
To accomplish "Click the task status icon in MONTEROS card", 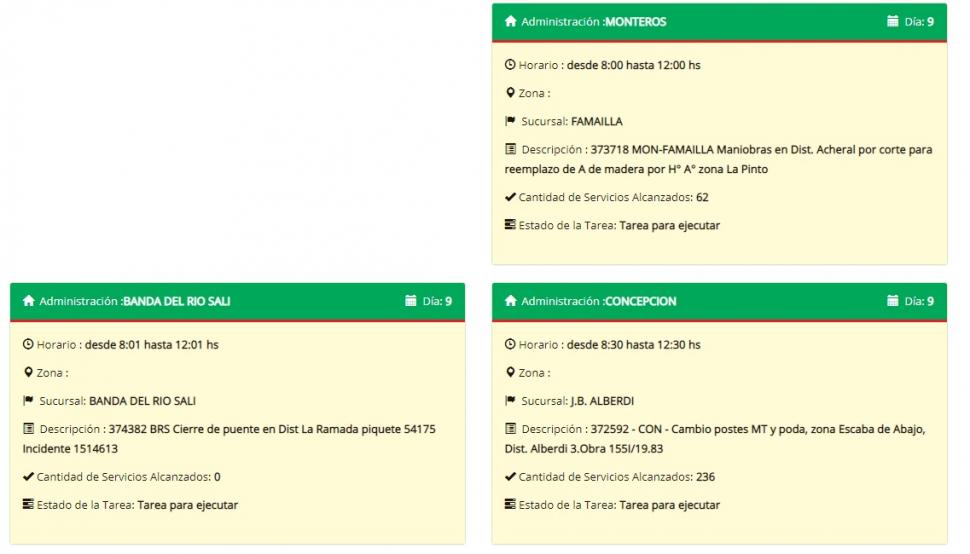I will [x=510, y=225].
